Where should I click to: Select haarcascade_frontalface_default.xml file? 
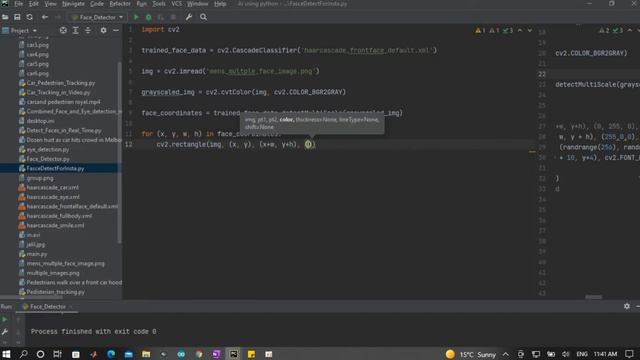point(72,206)
